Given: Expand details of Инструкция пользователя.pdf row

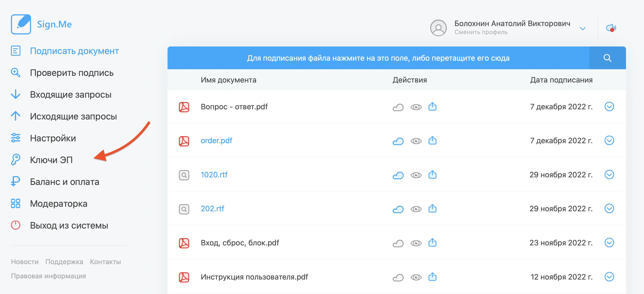Looking at the screenshot, I should [609, 276].
